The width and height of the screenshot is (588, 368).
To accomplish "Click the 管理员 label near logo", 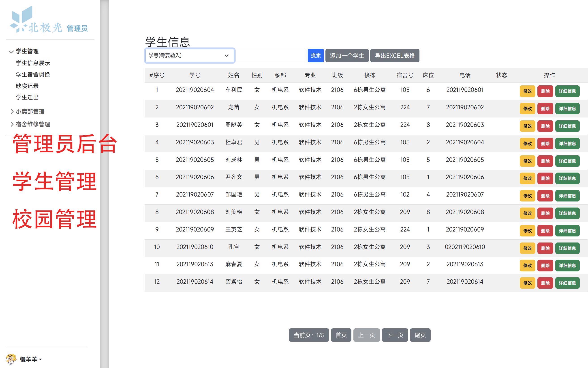I will tap(77, 28).
